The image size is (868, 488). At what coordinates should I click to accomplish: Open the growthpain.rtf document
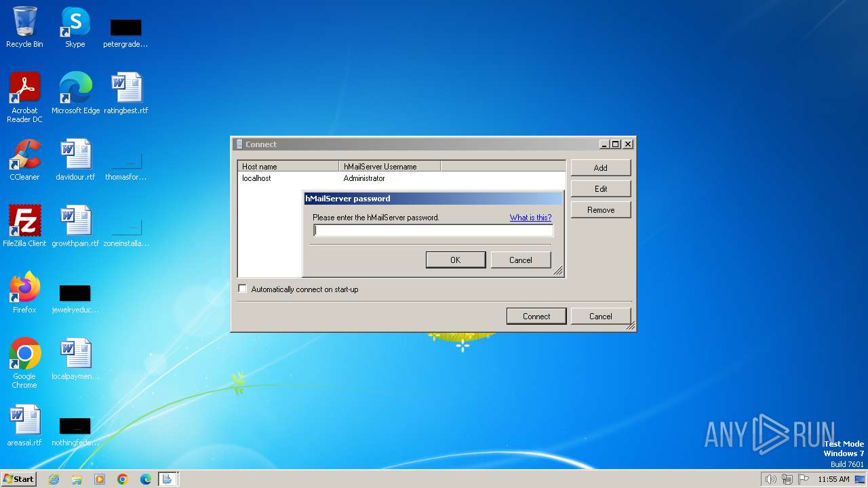[75, 226]
